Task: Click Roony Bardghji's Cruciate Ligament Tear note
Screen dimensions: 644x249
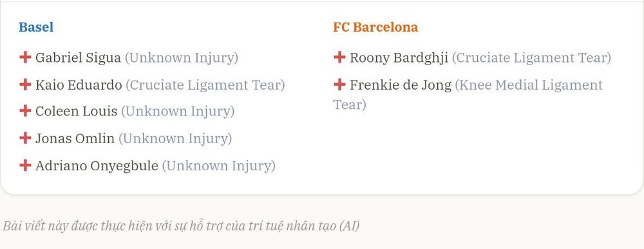Action: tap(531, 57)
